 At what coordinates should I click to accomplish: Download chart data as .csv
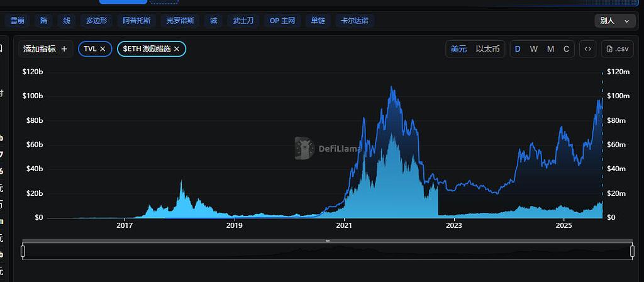coord(617,48)
